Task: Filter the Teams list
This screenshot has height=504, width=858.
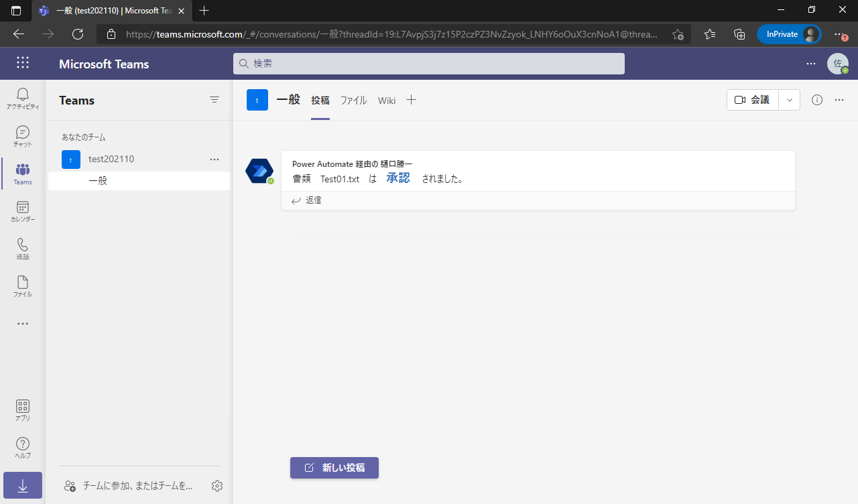Action: point(214,100)
